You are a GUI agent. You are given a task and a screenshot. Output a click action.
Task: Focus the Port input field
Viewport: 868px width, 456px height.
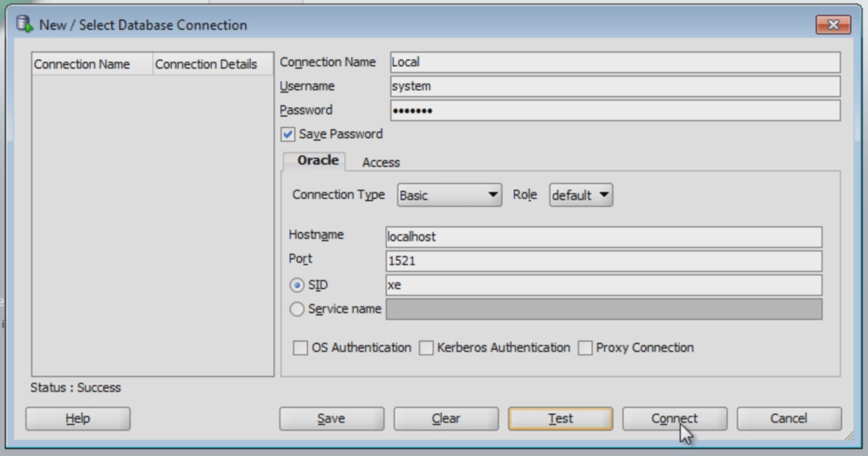604,261
